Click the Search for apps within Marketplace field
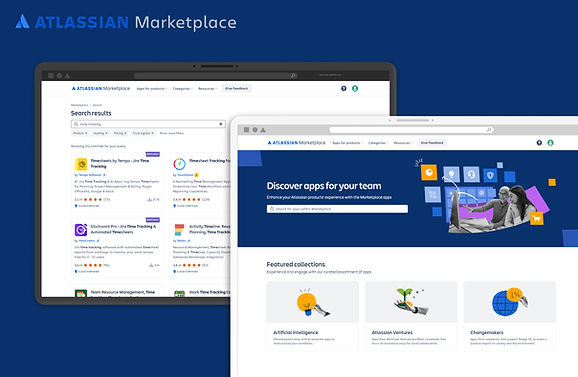 337,209
